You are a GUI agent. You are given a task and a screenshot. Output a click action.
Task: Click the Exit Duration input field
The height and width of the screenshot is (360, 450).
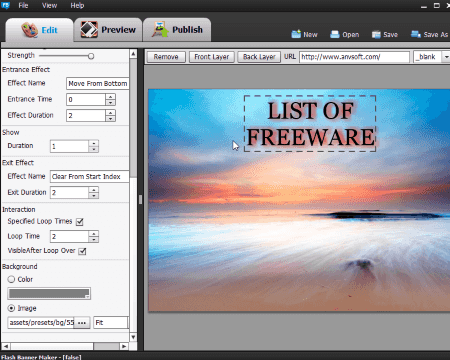coord(69,193)
